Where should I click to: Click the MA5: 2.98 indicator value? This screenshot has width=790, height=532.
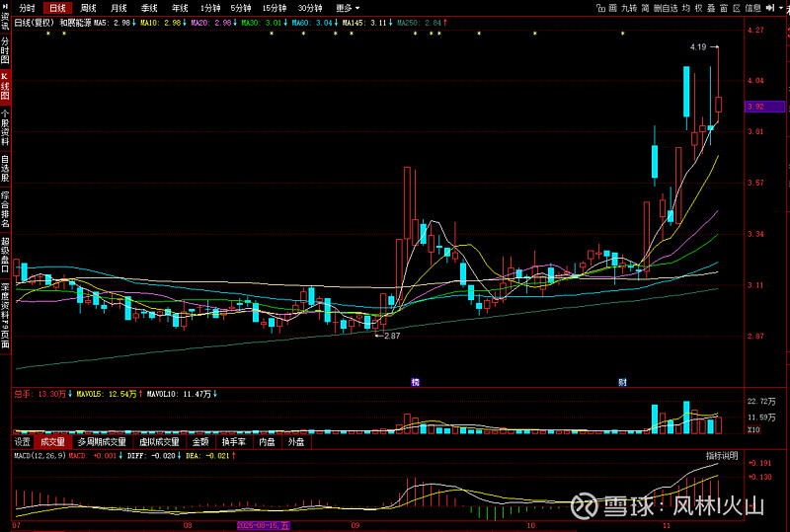(x=116, y=23)
